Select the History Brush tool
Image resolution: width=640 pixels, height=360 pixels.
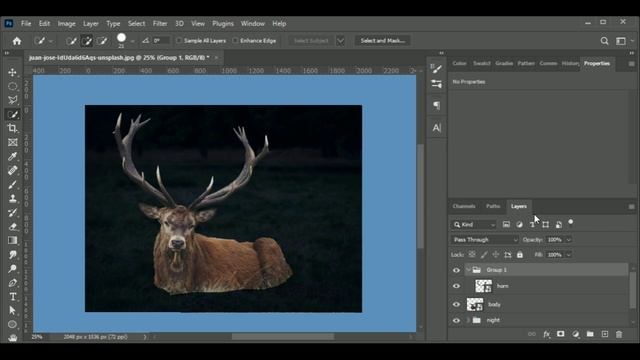pyautogui.click(x=13, y=212)
